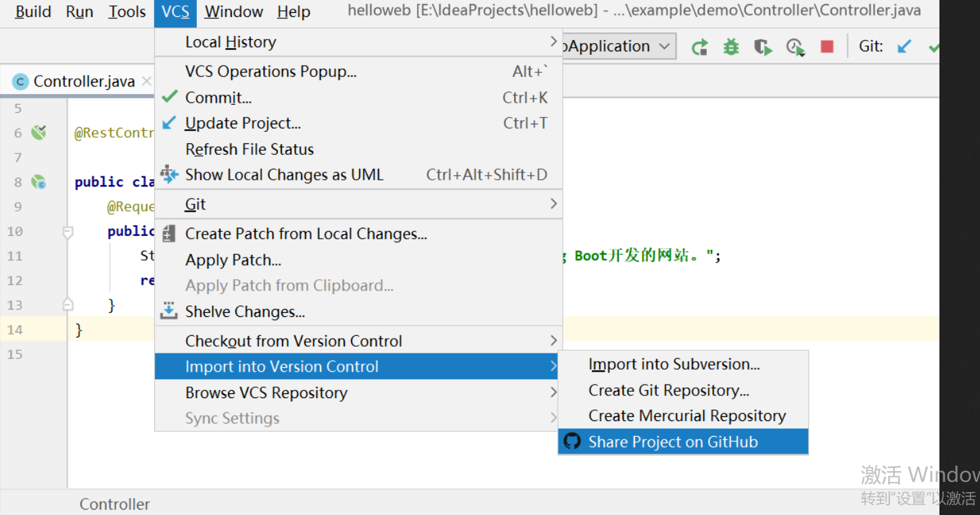Viewport: 980px width, 515px height.
Task: Click the Show Local Changes UML icon
Action: 168,174
